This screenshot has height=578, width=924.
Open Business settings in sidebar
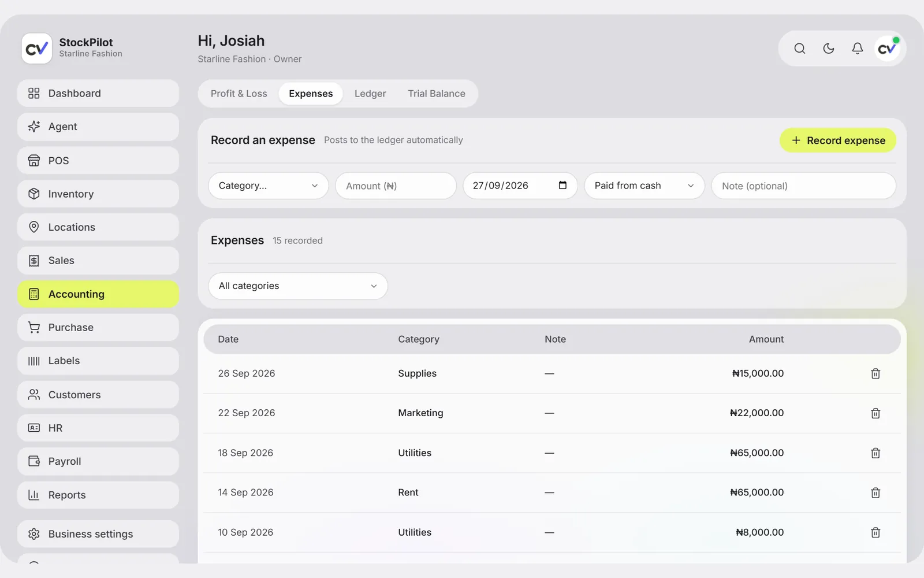[98, 534]
